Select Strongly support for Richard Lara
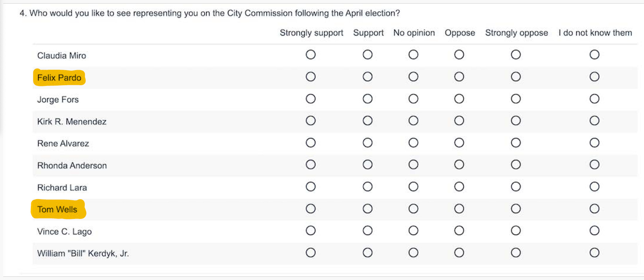Viewport: 644px width, 280px height. coord(311,187)
